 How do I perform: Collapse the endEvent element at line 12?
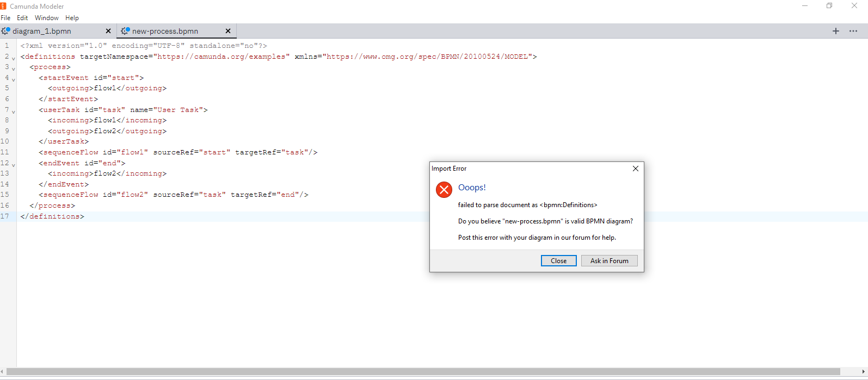click(x=14, y=165)
